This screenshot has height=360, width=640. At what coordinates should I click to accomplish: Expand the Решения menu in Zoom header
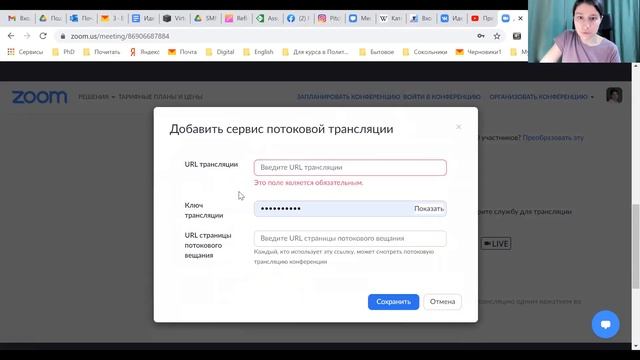pos(97,97)
